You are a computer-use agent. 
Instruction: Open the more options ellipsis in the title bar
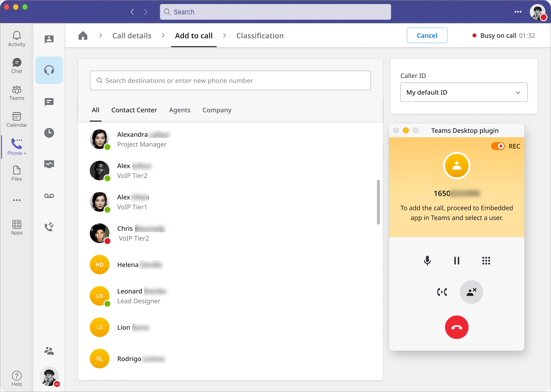point(518,12)
